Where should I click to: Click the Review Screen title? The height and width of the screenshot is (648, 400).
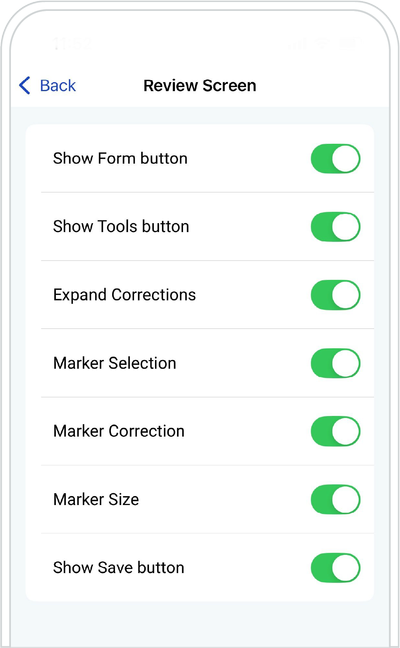coord(200,86)
